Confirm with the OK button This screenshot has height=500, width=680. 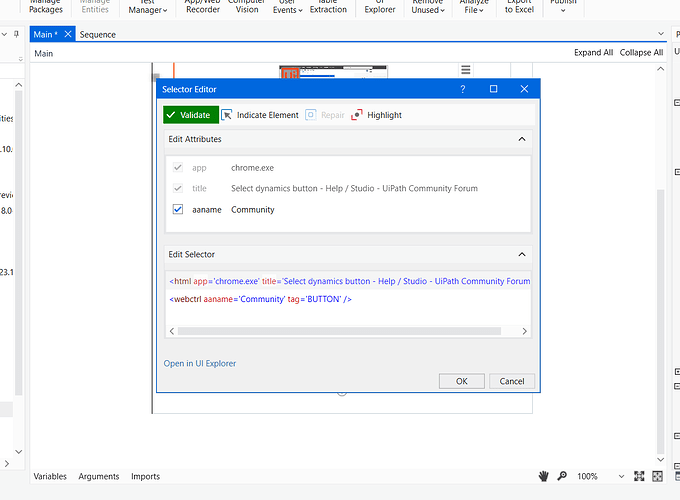pos(462,381)
